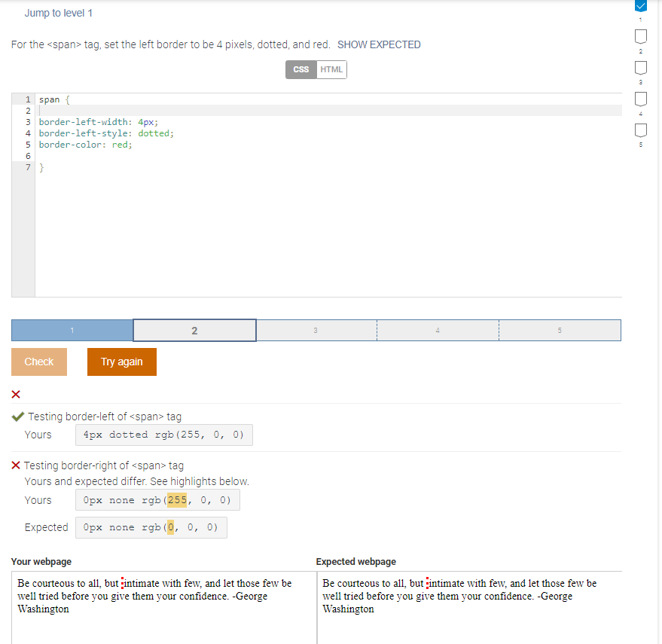This screenshot has width=662, height=644.
Task: Click the closing brace on line 7
Action: [41, 168]
